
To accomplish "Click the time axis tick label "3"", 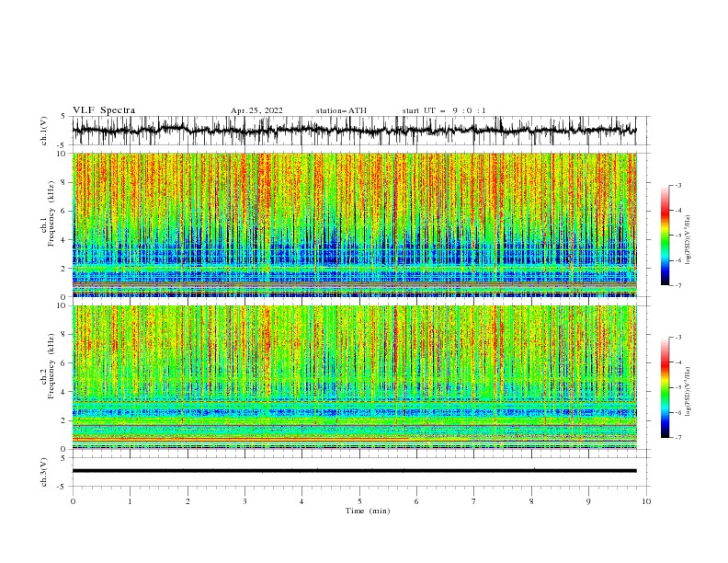I will click(x=245, y=501).
